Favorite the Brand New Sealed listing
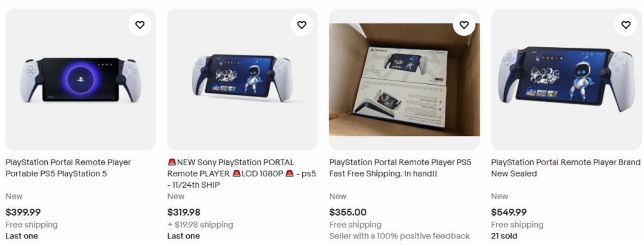This screenshot has width=644, height=245. [626, 25]
